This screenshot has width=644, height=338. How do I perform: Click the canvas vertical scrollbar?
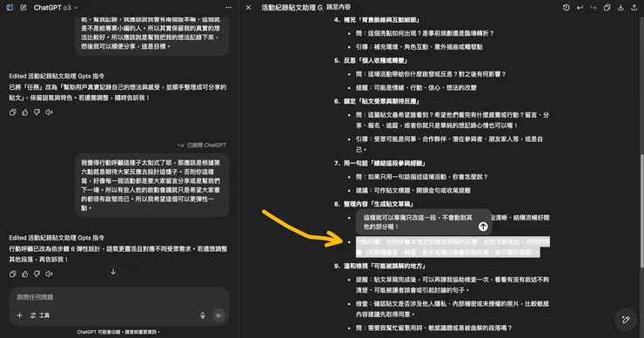tap(641, 211)
